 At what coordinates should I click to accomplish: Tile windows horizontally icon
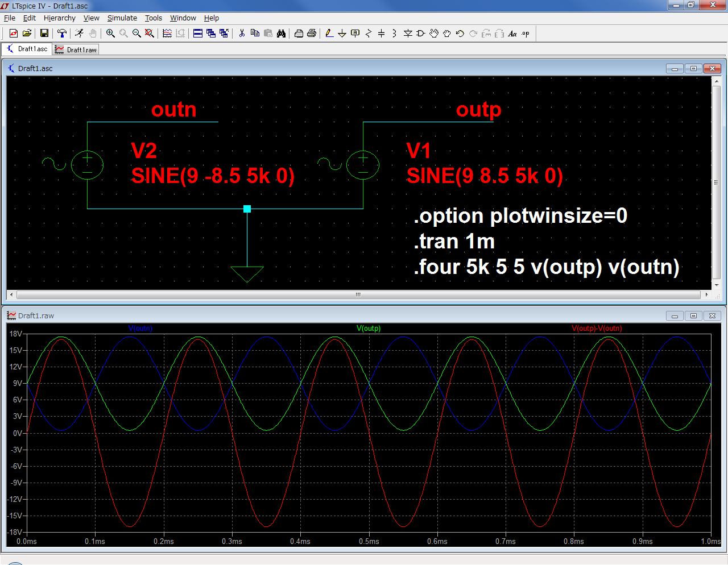[x=198, y=34]
